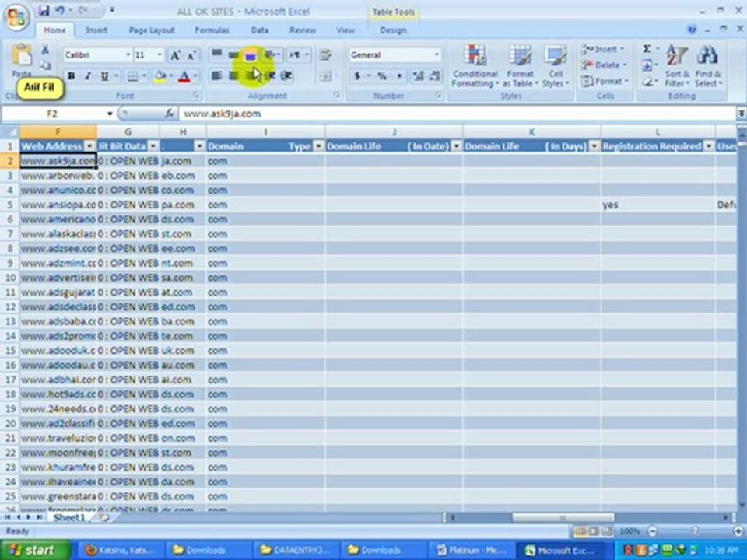The image size is (747, 560).
Task: Apply Percent Style
Action: click(x=381, y=76)
